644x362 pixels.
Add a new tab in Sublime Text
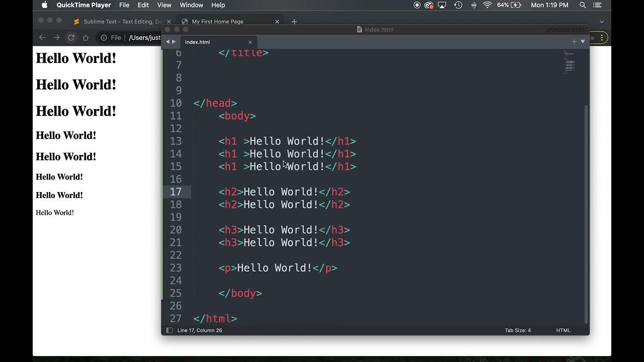click(x=574, y=42)
